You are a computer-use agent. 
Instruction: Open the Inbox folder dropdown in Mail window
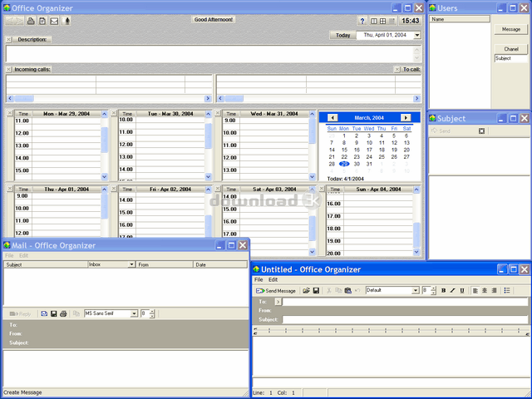point(131,264)
